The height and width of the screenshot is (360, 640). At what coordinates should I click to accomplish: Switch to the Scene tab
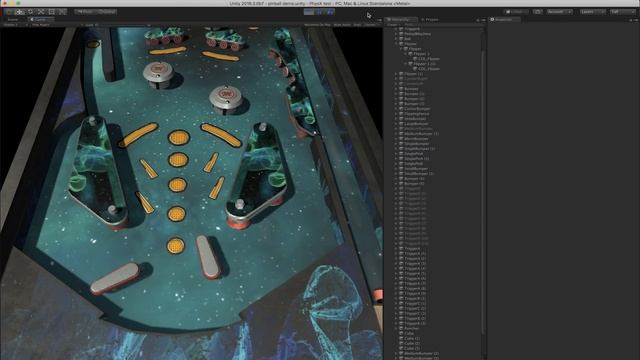[13, 19]
